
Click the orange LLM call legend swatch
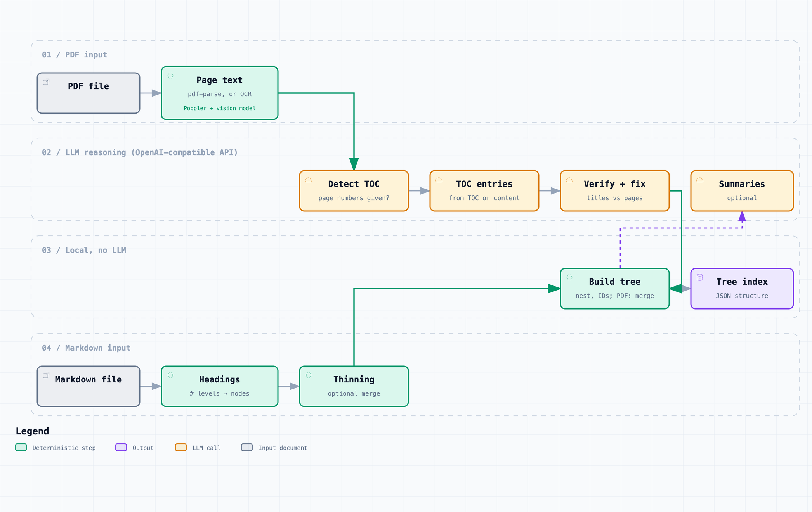(x=181, y=447)
